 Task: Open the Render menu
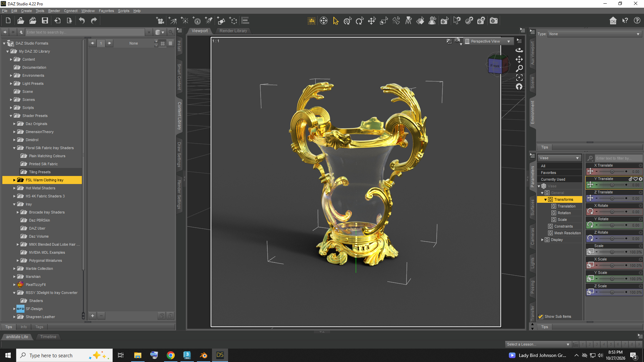click(x=54, y=11)
